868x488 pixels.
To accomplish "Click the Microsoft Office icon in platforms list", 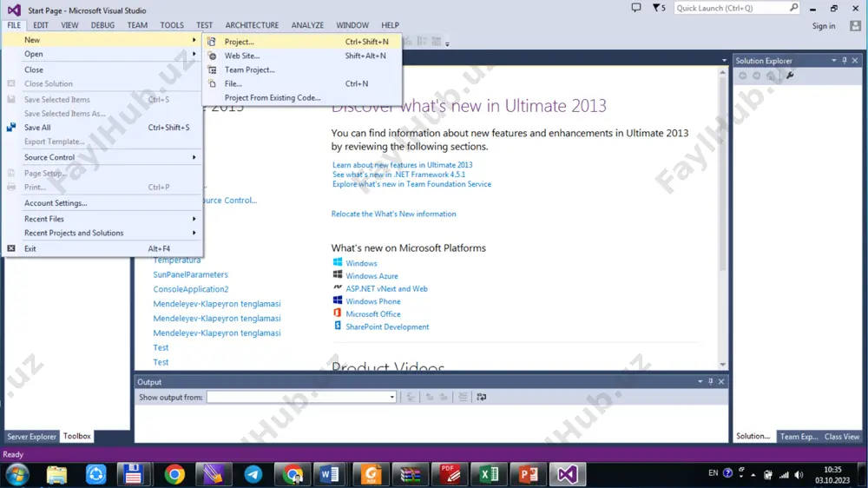I will tap(337, 313).
